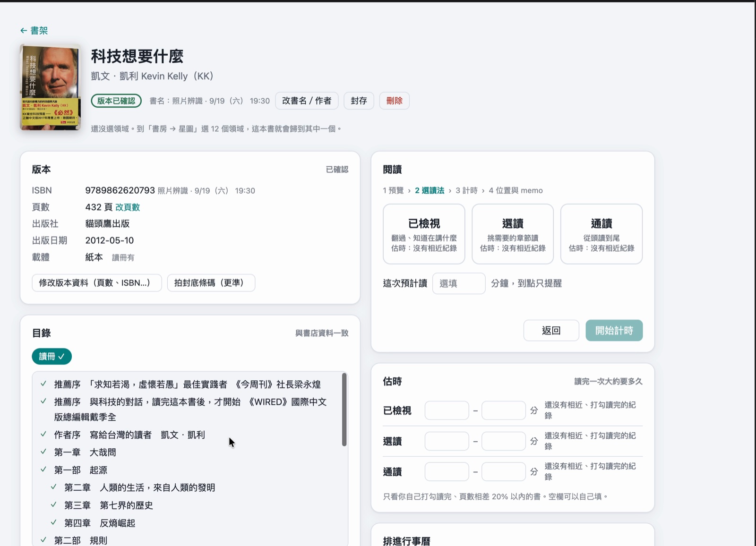The image size is (756, 546).
Task: Toggle checkmark for 第一章 大哉問
Action: click(43, 452)
